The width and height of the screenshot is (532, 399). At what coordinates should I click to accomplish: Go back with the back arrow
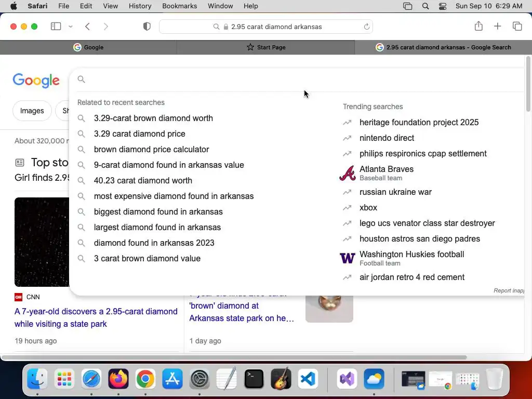87,26
